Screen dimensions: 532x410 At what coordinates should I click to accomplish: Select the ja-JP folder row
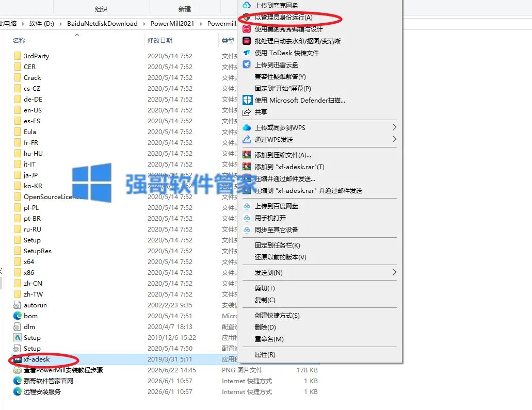[125, 175]
